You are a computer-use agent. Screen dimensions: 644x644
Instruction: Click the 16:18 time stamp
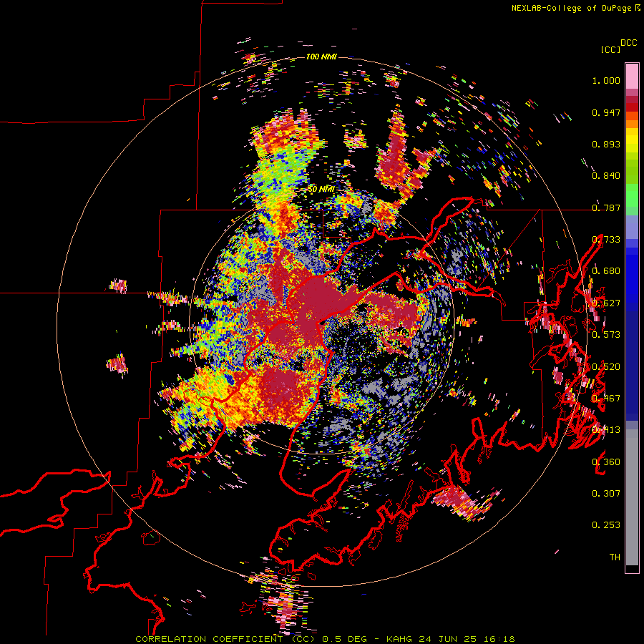point(499,639)
